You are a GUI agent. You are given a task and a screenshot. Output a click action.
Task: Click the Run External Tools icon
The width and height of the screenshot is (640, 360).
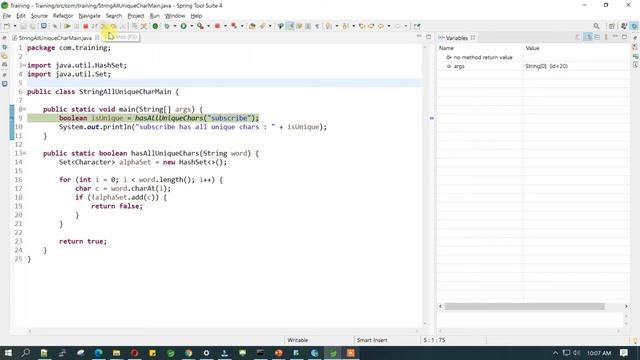point(200,26)
